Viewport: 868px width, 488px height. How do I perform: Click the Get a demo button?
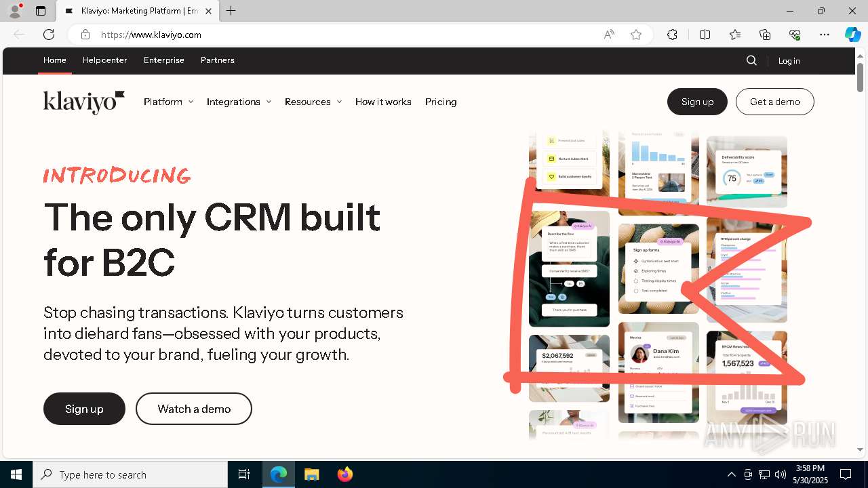pyautogui.click(x=775, y=102)
